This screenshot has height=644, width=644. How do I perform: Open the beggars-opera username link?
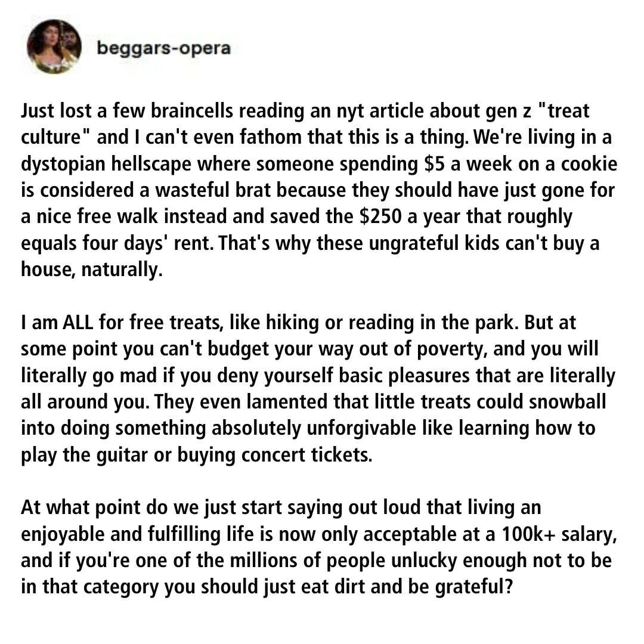pos(163,48)
